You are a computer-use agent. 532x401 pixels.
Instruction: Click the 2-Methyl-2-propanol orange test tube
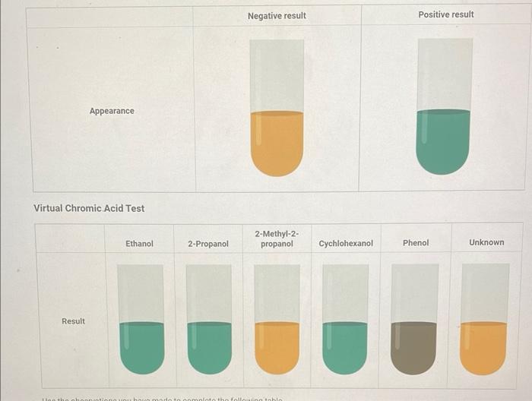coord(277,319)
